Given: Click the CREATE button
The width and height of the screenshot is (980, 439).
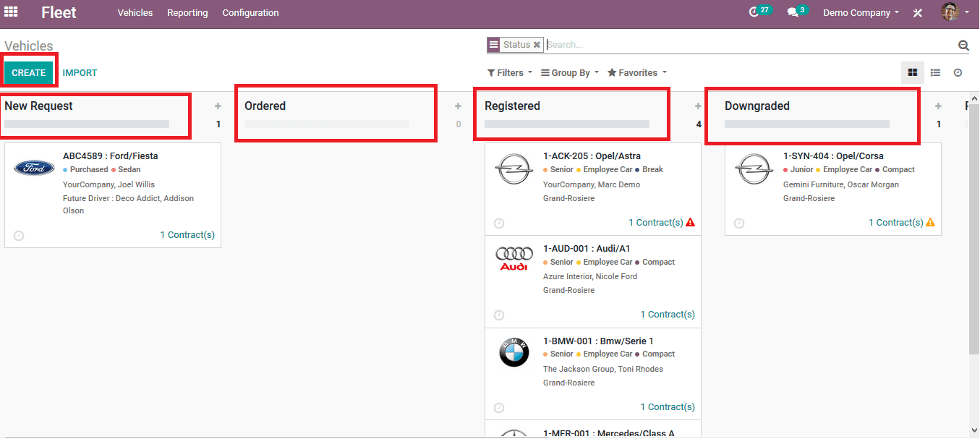Looking at the screenshot, I should click(29, 73).
